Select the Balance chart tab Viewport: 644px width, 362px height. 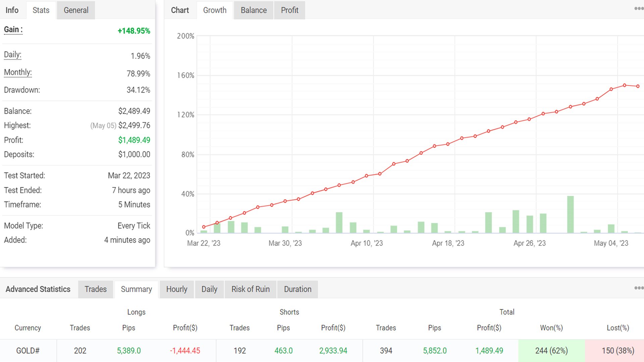coord(254,10)
